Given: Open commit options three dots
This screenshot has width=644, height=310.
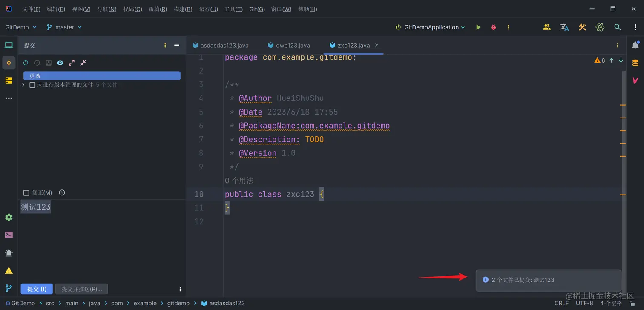Looking at the screenshot, I should [180, 289].
